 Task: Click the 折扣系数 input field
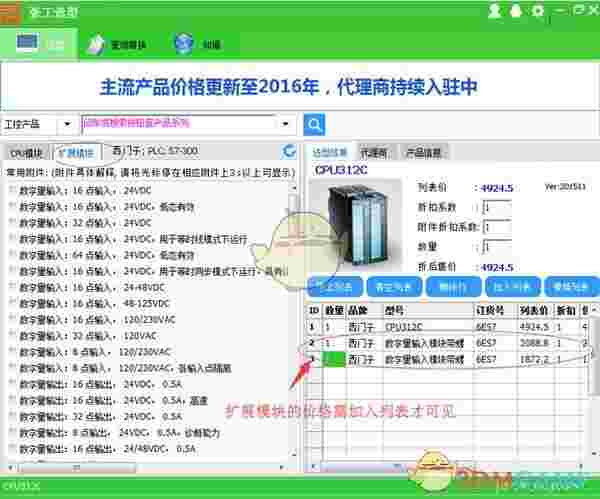[497, 208]
